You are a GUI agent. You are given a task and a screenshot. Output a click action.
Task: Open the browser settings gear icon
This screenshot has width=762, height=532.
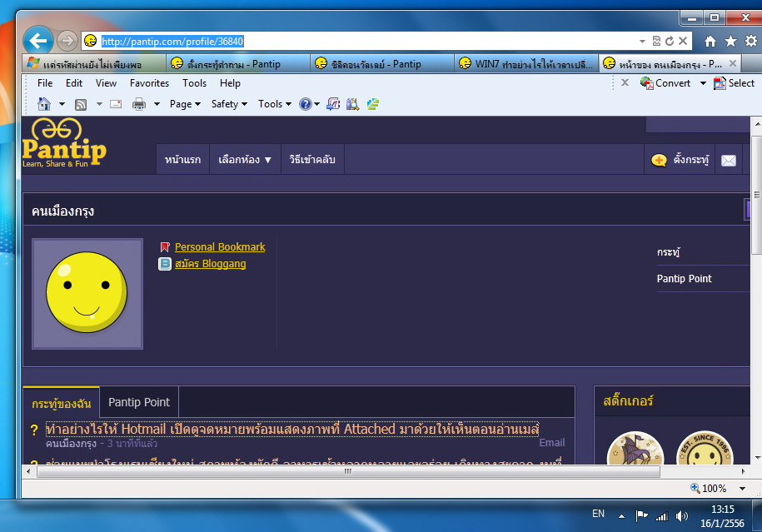751,41
